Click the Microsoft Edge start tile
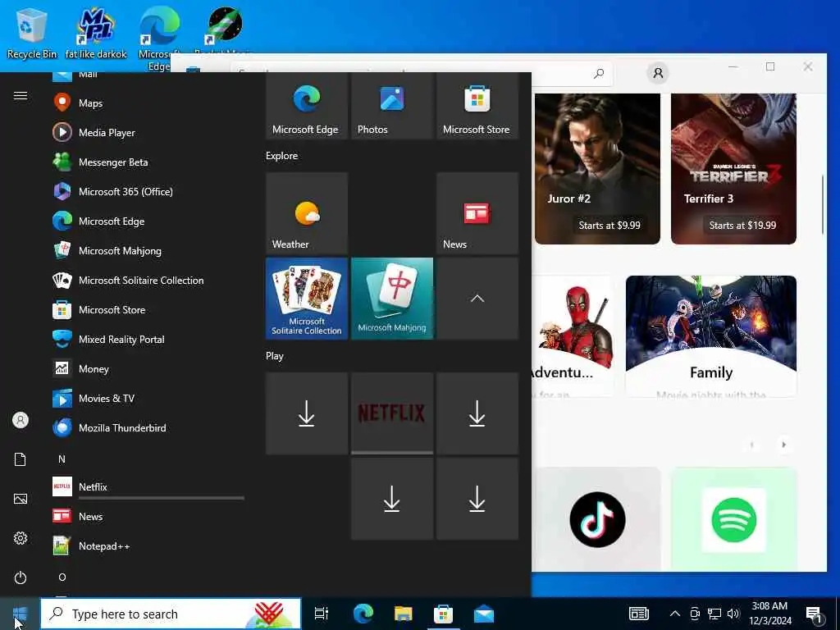This screenshot has width=840, height=630. coord(307,106)
